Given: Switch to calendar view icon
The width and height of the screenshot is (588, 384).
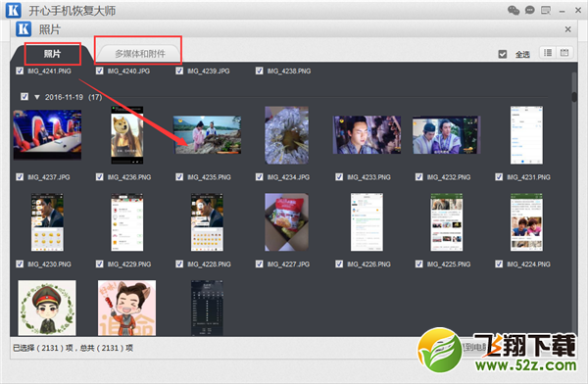Looking at the screenshot, I should pos(564,53).
